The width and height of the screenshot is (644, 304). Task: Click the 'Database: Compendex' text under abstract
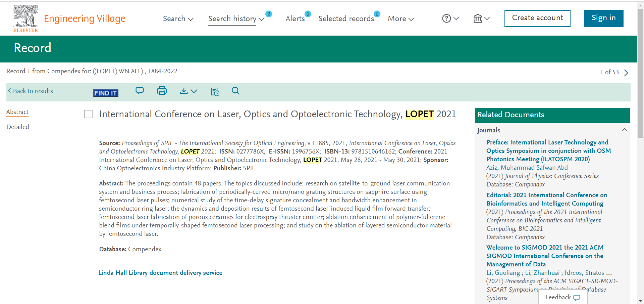click(130, 249)
